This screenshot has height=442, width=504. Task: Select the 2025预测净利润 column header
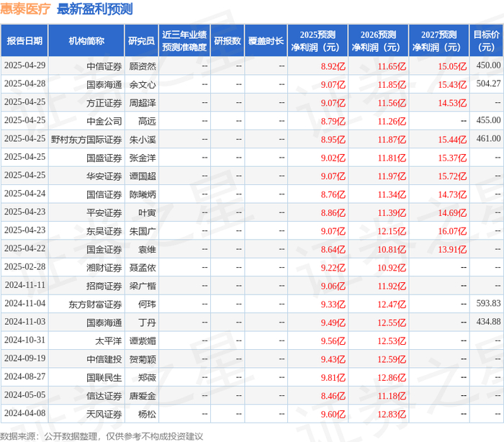[318, 40]
